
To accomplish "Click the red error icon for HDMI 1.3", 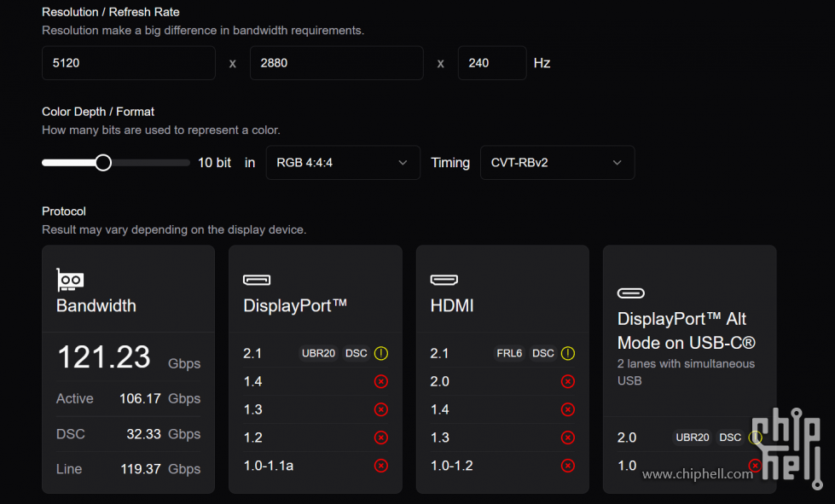I will click(568, 437).
